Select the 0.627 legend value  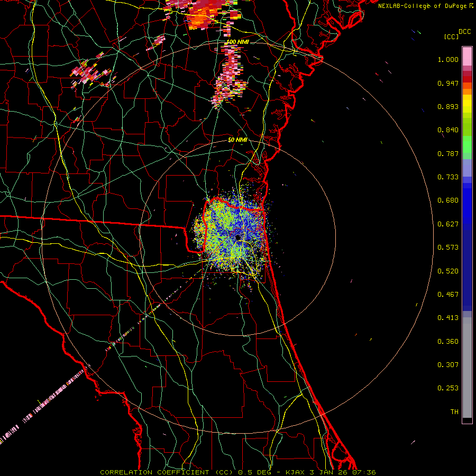pos(448,224)
